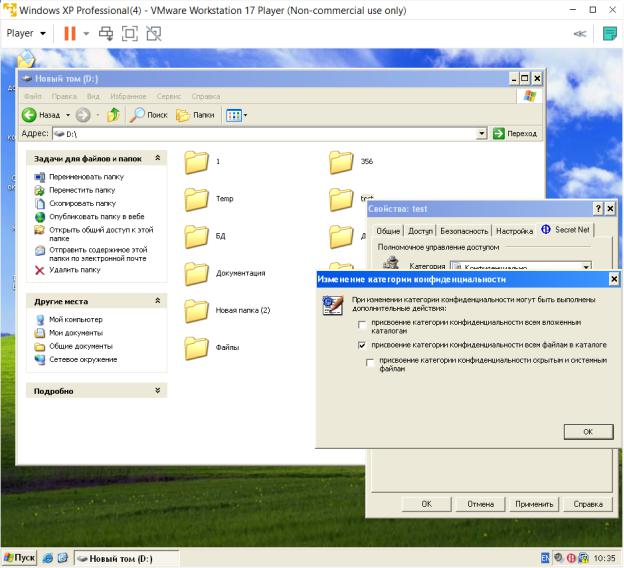Open the Правка menu
624x568 pixels.
click(x=64, y=96)
